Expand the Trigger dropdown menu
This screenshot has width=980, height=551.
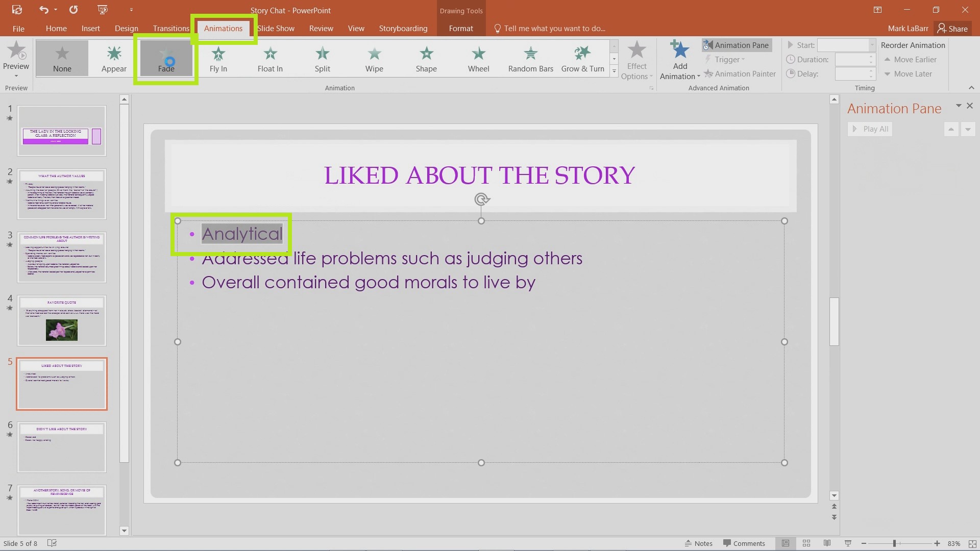click(729, 59)
